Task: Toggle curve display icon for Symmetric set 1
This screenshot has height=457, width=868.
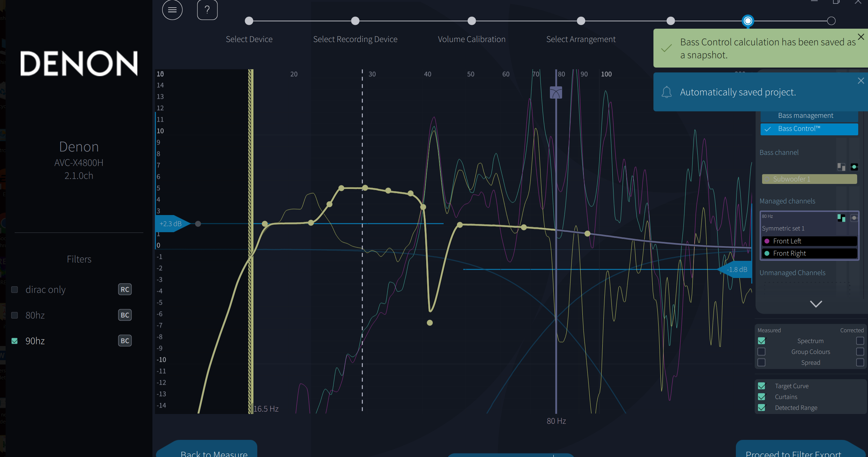Action: 854,218
